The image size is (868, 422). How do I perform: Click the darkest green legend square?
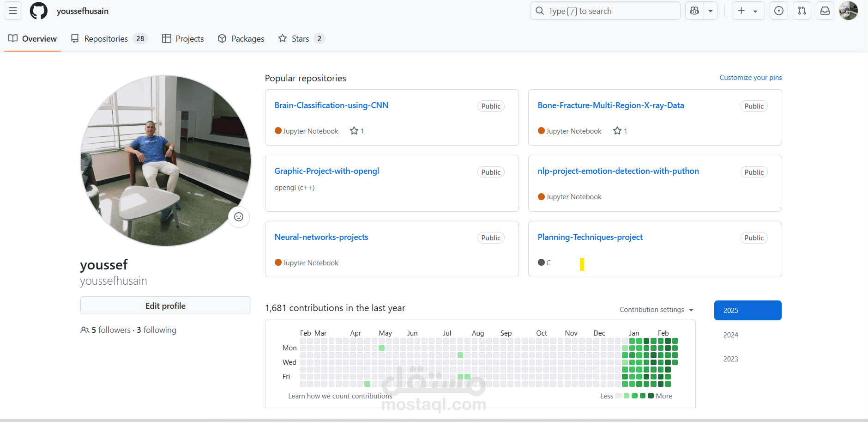651,396
